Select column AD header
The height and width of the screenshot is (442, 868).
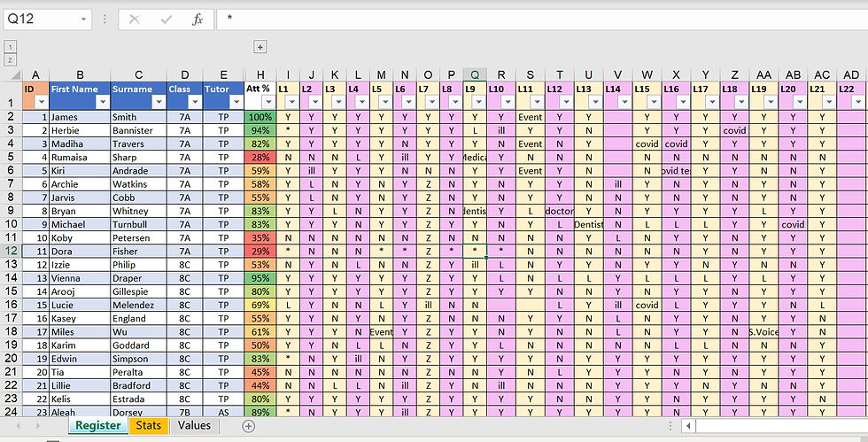(851, 75)
